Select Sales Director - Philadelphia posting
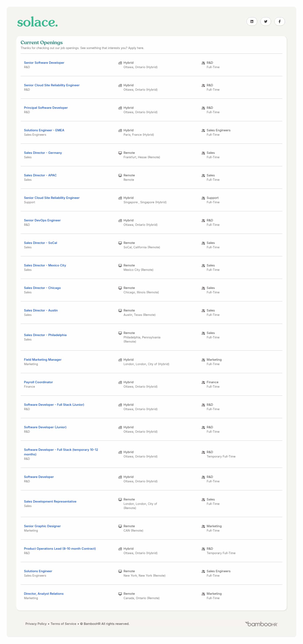The height and width of the screenshot is (644, 303). (x=45, y=335)
